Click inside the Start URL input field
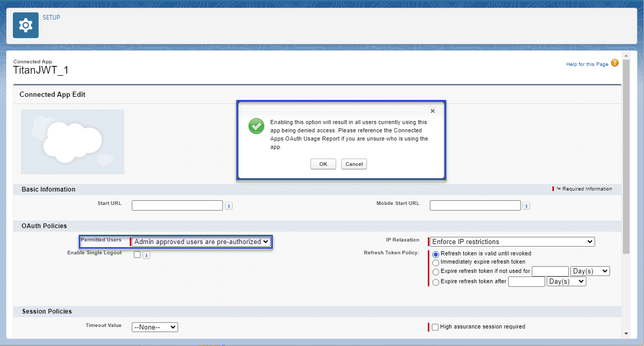This screenshot has height=346, width=644. (x=177, y=205)
